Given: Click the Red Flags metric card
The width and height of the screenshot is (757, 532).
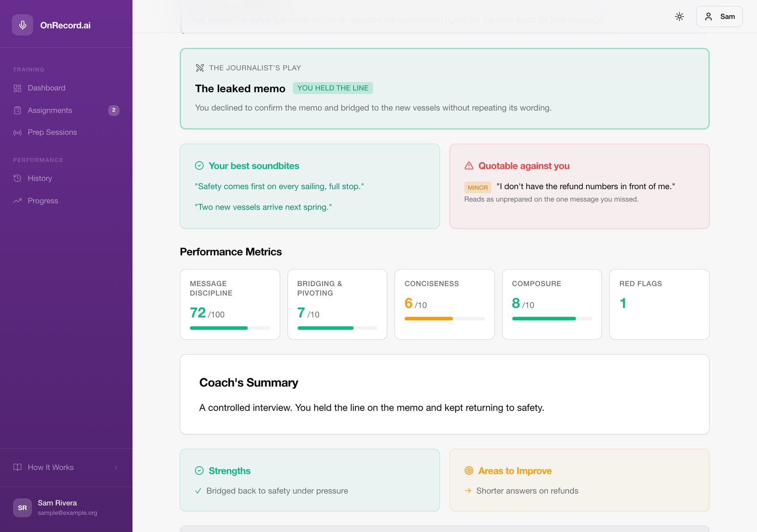Looking at the screenshot, I should coord(659,305).
